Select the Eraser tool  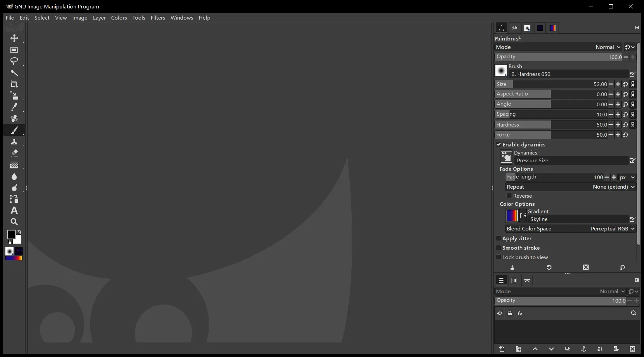[x=14, y=153]
